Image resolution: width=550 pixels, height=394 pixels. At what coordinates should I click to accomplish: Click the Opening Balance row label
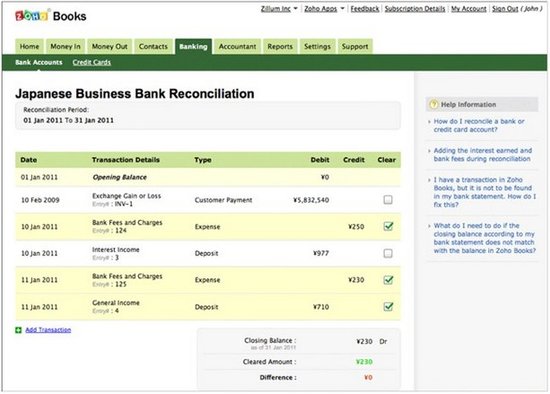pos(120,177)
